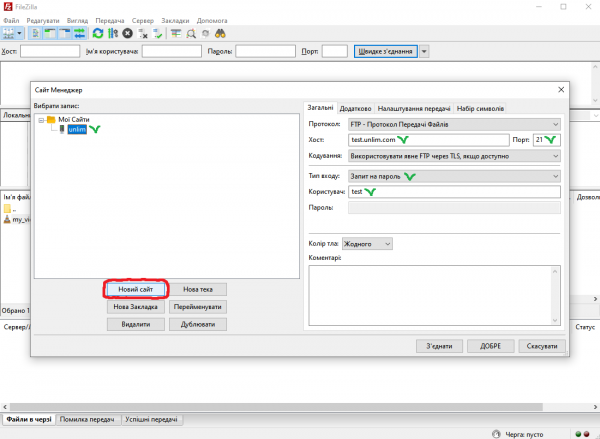Open the quick connect history arrow
The height and width of the screenshot is (439, 600).
tap(425, 51)
